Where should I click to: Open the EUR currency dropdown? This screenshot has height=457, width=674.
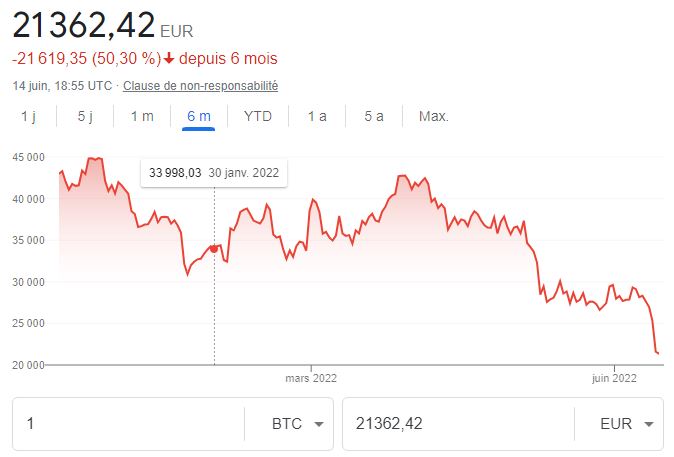pos(630,424)
